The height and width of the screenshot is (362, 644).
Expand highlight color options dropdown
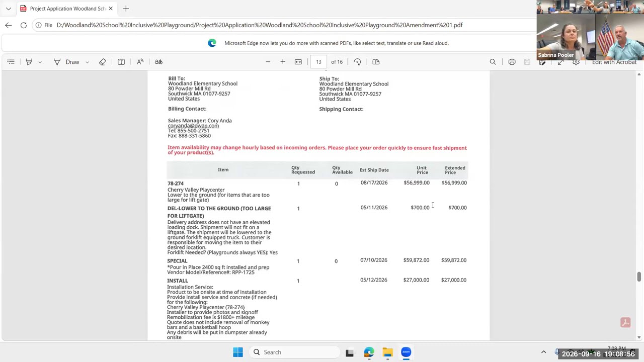point(40,62)
